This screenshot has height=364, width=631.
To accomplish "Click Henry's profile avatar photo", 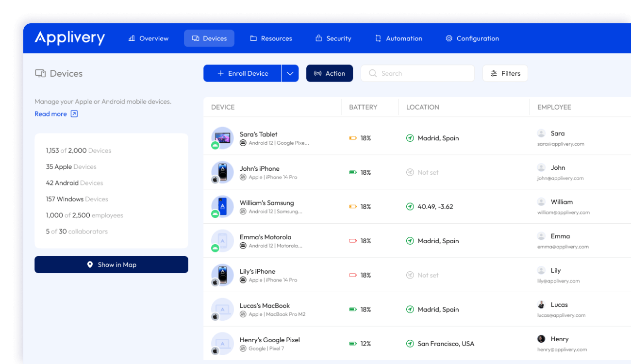I will [x=541, y=339].
